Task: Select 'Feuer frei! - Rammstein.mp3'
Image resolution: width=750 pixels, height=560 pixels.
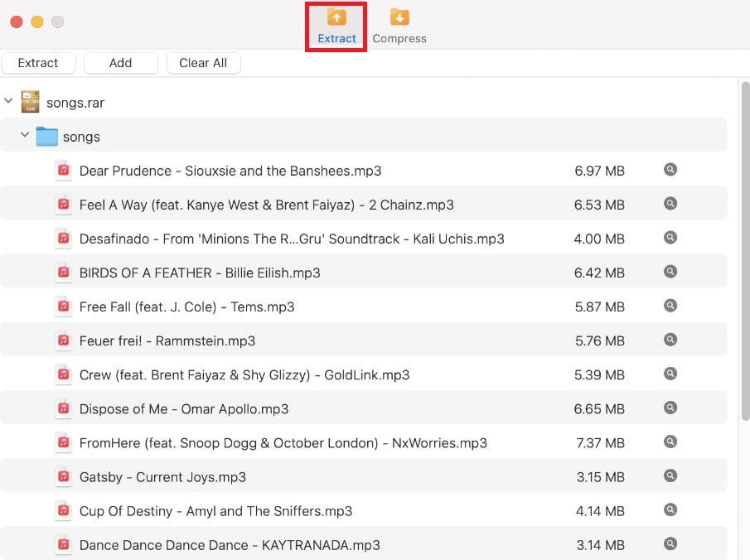Action: (x=167, y=341)
